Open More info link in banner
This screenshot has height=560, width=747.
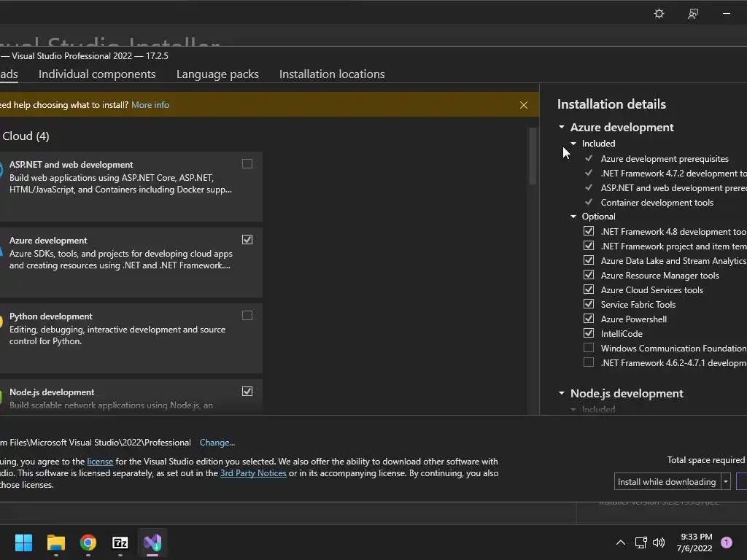(150, 105)
